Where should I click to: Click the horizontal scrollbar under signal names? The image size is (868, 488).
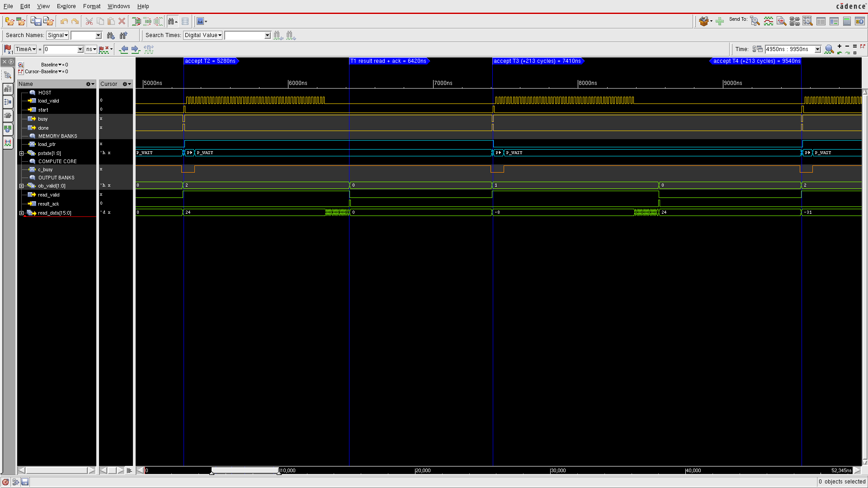point(57,470)
